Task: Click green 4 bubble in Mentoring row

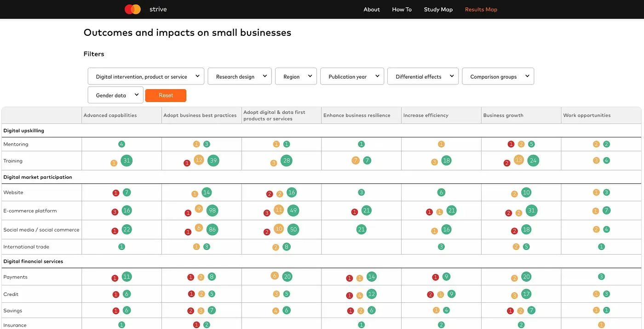Action: pos(121,144)
